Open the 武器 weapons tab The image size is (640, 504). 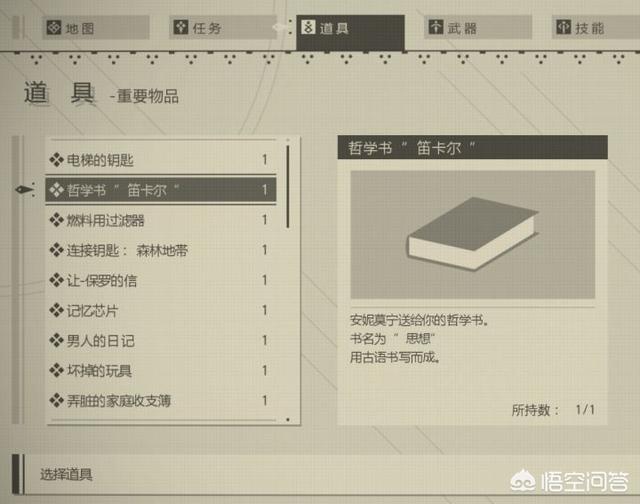tap(478, 28)
